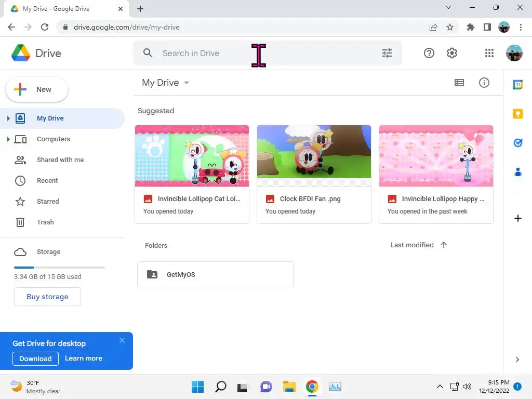Open taskbar Search
532x399 pixels.
[x=220, y=387]
